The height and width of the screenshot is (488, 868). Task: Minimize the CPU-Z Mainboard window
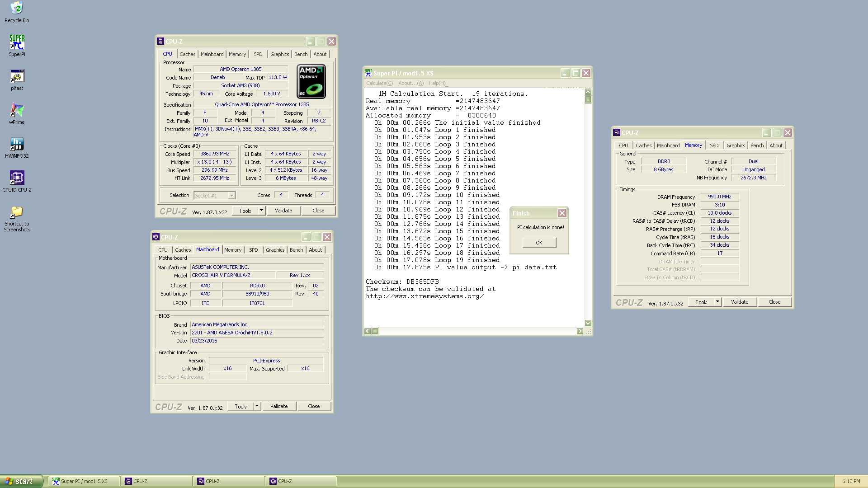click(x=306, y=237)
